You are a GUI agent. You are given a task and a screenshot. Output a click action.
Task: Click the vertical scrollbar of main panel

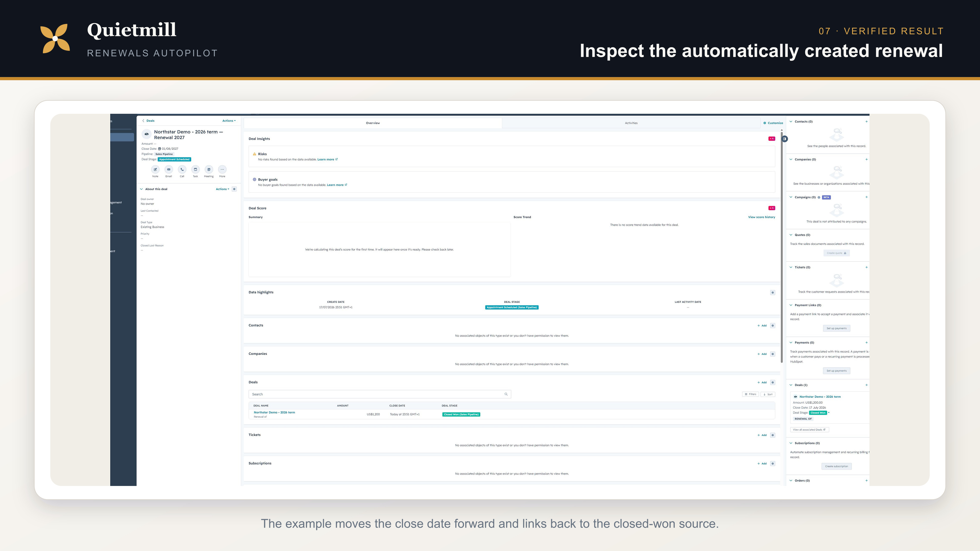pos(782,247)
